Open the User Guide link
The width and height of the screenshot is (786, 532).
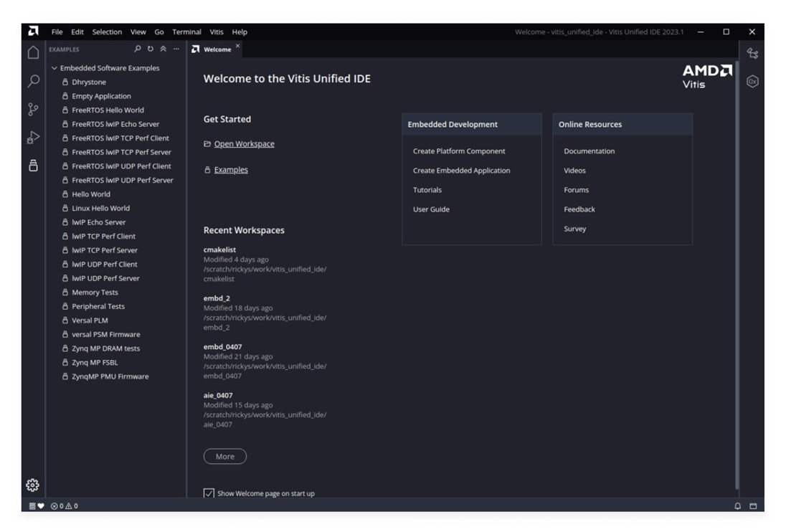(431, 209)
